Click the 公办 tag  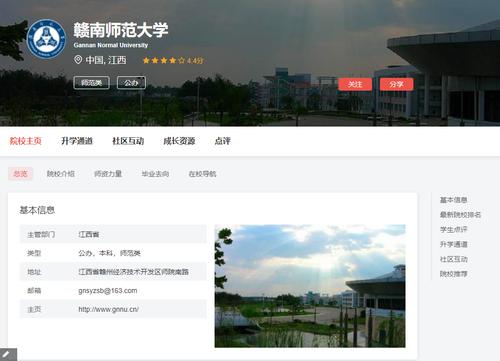point(131,83)
